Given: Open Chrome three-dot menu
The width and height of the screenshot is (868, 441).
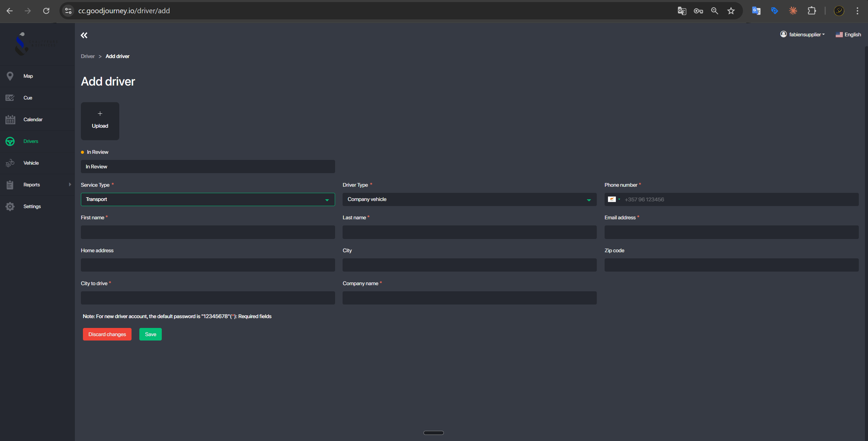Looking at the screenshot, I should [x=857, y=11].
